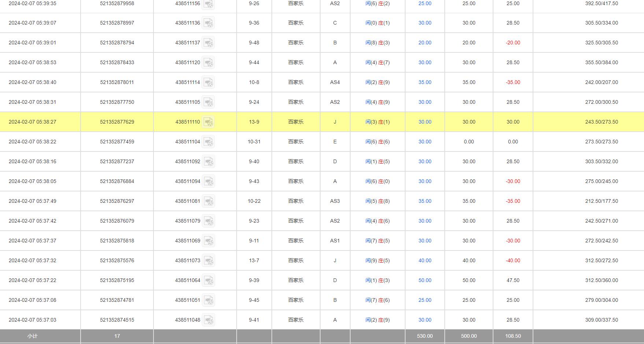Select balance 309.00/337.50 cell

coord(602,320)
